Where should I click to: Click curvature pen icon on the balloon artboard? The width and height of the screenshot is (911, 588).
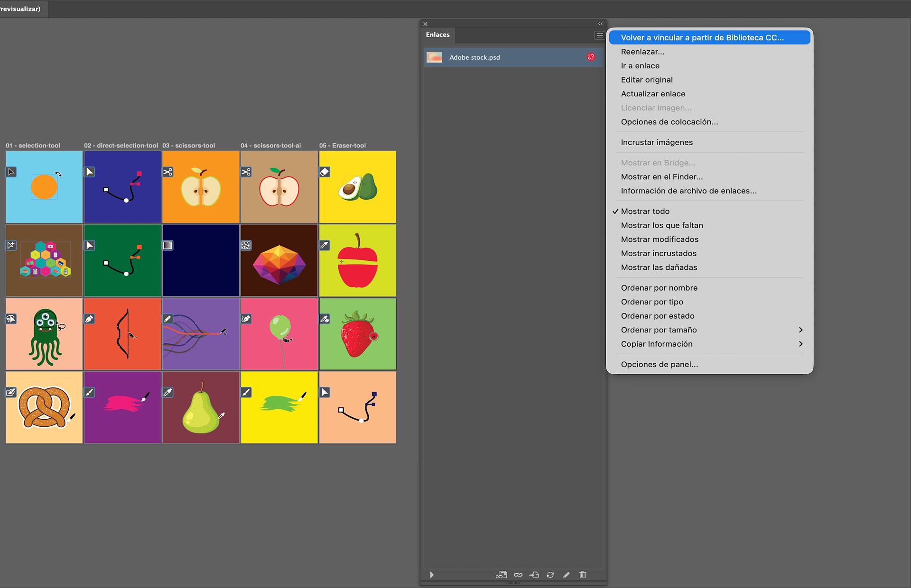(246, 319)
